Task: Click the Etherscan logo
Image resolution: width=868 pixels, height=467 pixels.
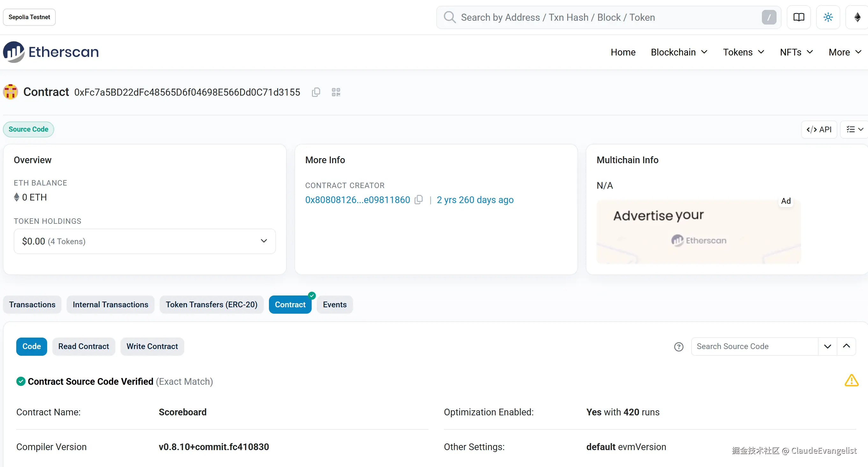Action: pos(51,52)
